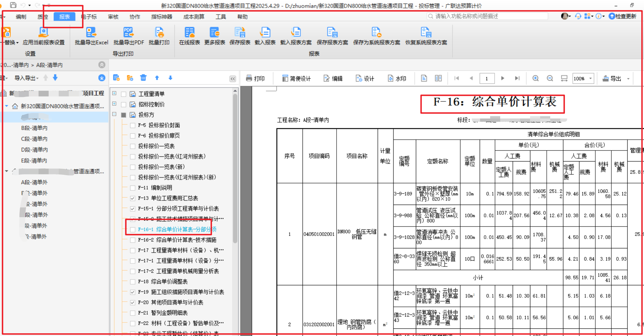
Task: Click the function search input box
Action: click(487, 16)
